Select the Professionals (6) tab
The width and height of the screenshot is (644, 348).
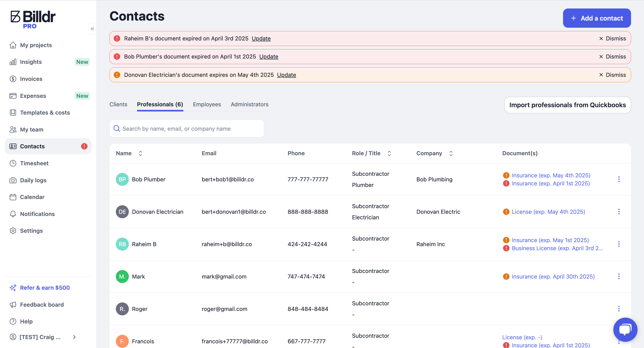coord(160,104)
